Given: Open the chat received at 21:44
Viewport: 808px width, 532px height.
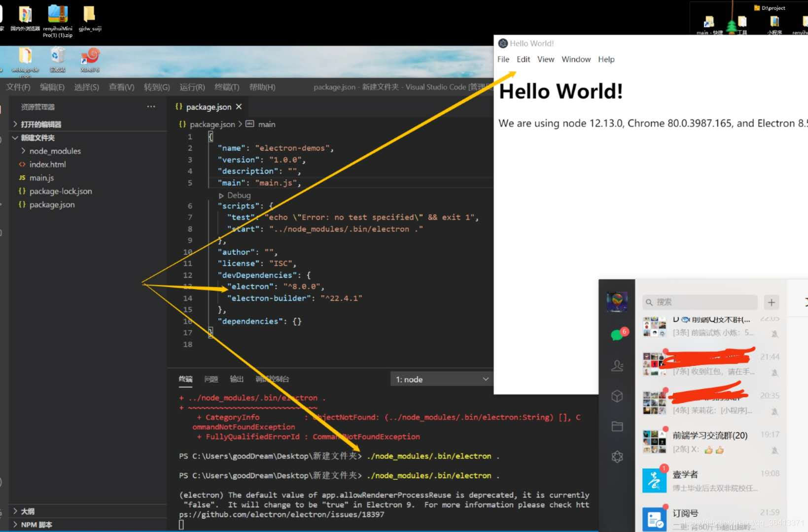Looking at the screenshot, I should pos(711,364).
